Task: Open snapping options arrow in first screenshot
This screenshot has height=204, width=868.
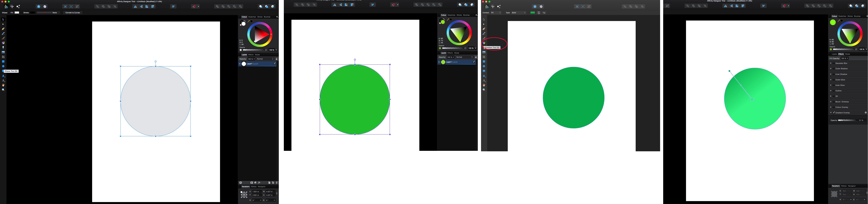Action: (199, 6)
